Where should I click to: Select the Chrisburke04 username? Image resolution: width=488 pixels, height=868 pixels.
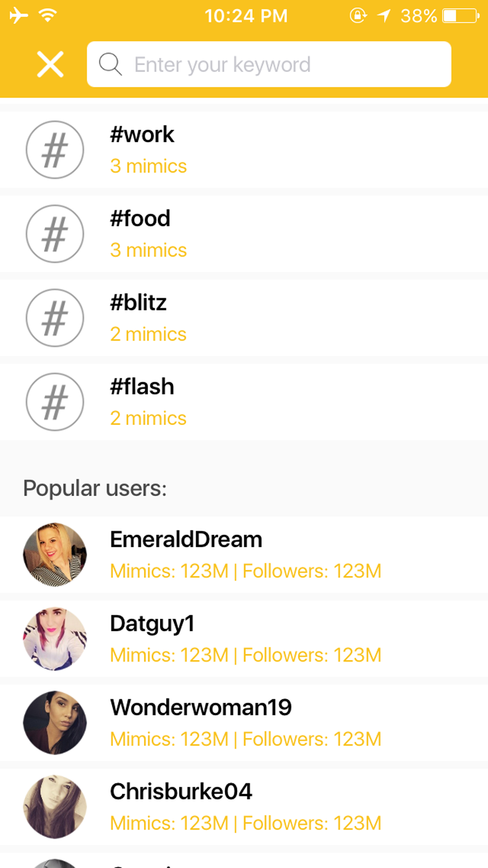pyautogui.click(x=181, y=792)
